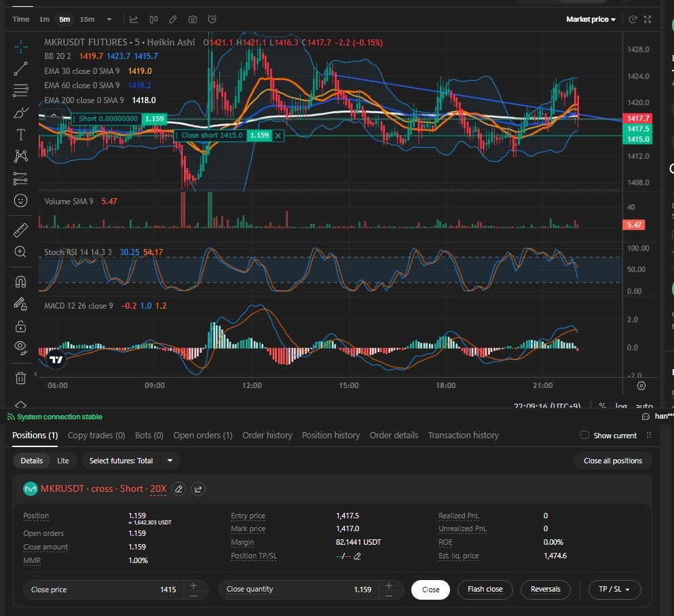This screenshot has height=616, width=674.
Task: Select the 1m timeframe
Action: click(x=44, y=19)
